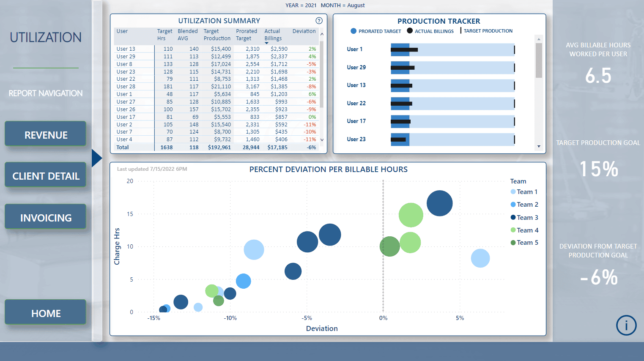The width and height of the screenshot is (644, 361).
Task: Select Team 2 in the legend
Action: tap(524, 205)
